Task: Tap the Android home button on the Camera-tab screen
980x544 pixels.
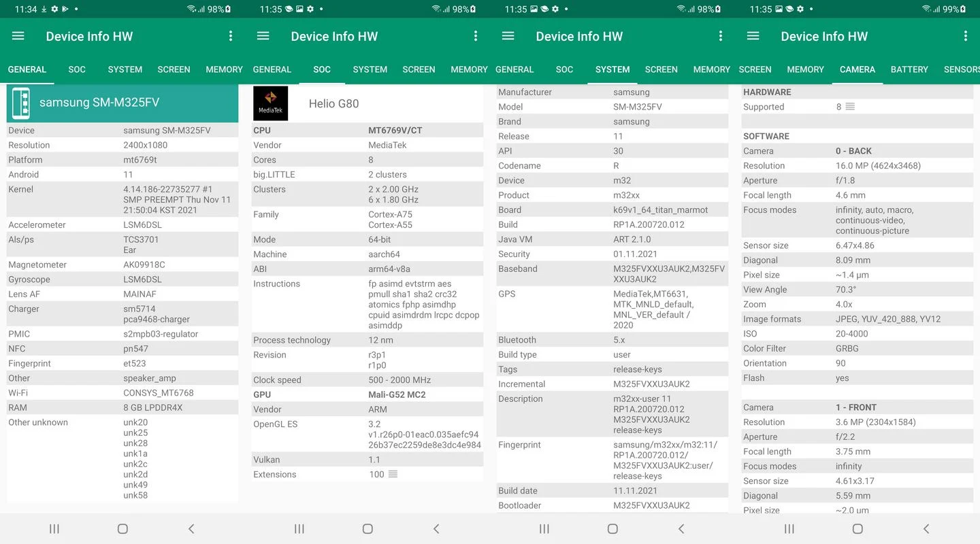Action: [x=857, y=528]
